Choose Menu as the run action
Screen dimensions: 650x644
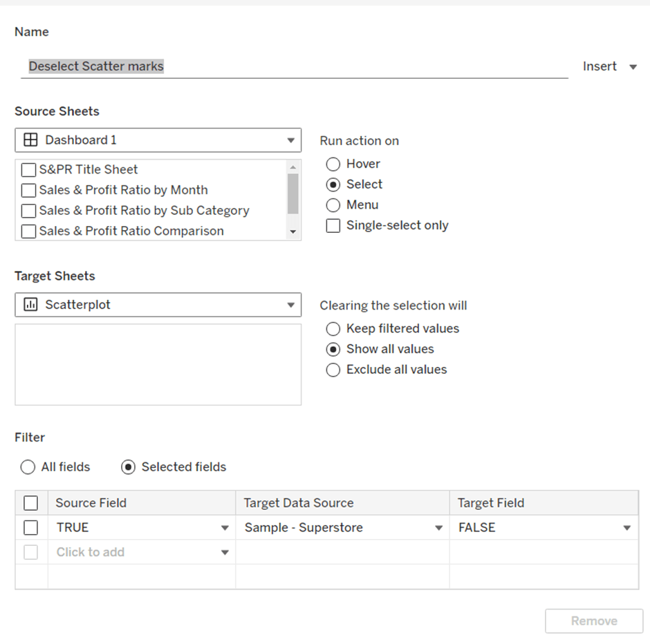333,205
